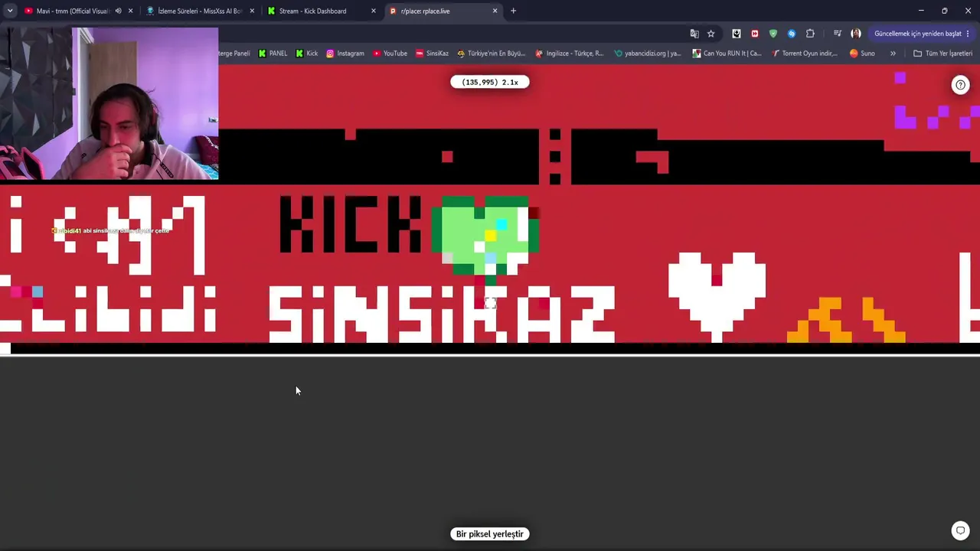This screenshot has height=551, width=980.
Task: Open a new browser tab
Action: pyautogui.click(x=513, y=11)
